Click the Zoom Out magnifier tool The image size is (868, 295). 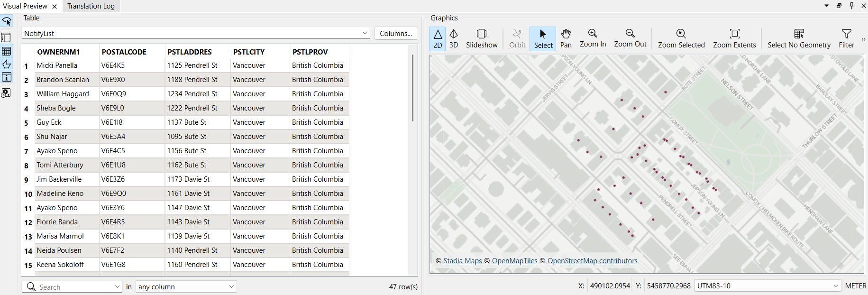point(630,38)
